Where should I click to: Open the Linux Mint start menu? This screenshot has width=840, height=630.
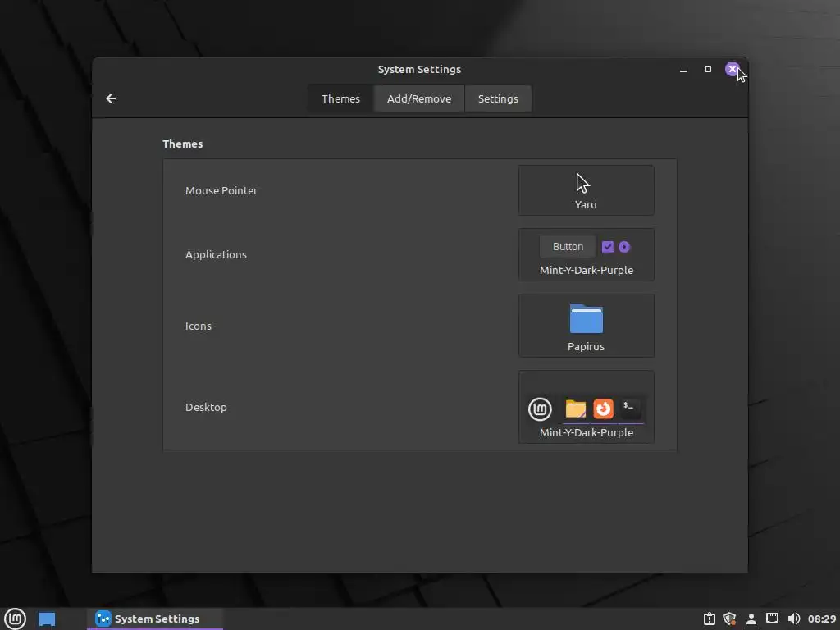point(15,619)
